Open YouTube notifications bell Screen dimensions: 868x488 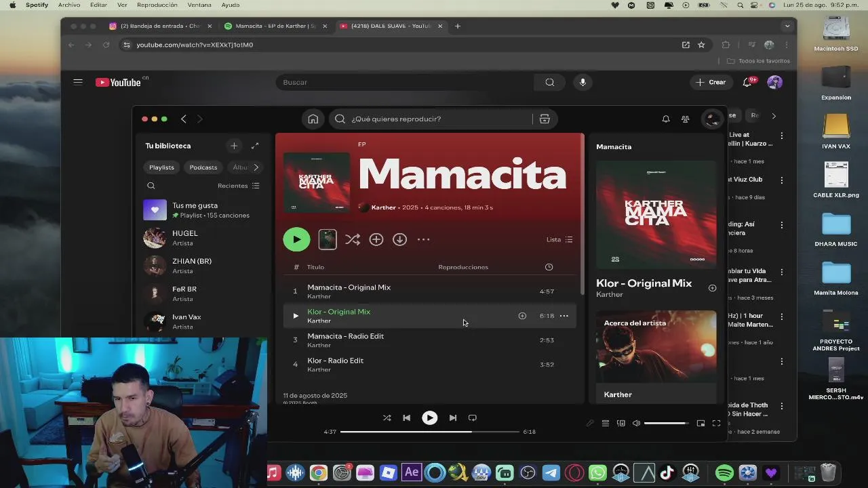[747, 83]
